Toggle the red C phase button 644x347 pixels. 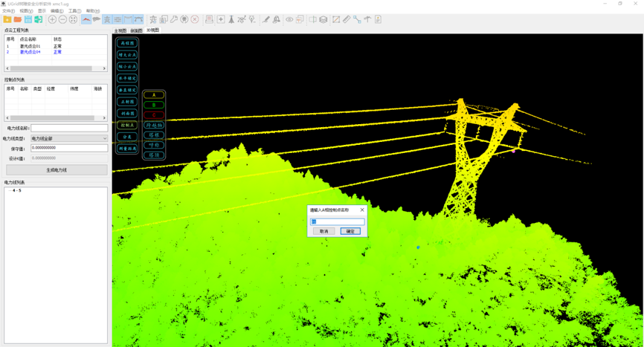click(x=154, y=115)
